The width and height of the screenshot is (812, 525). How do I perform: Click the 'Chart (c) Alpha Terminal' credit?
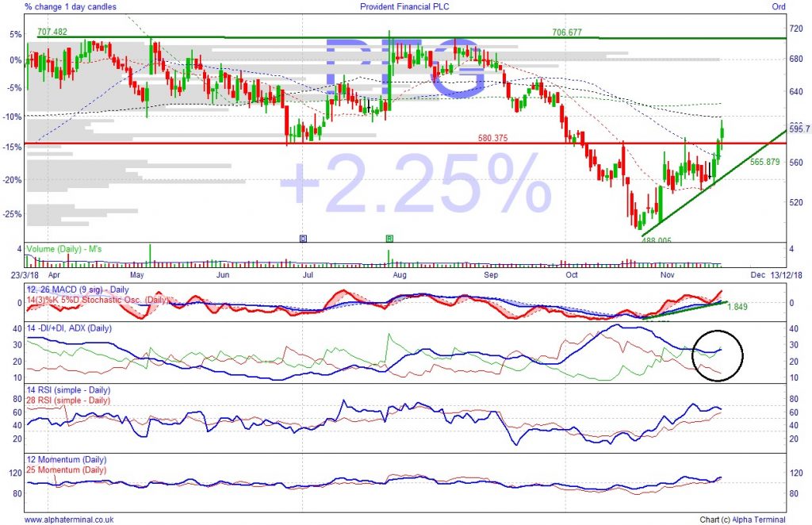742,519
